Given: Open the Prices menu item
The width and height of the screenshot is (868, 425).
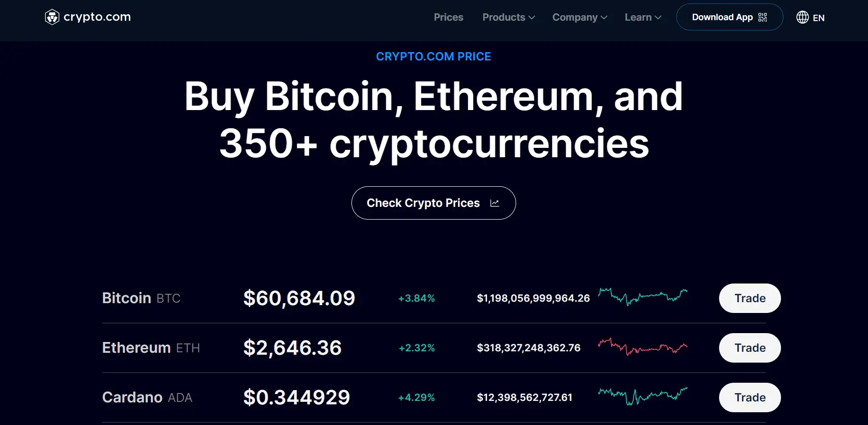Looking at the screenshot, I should pyautogui.click(x=448, y=17).
